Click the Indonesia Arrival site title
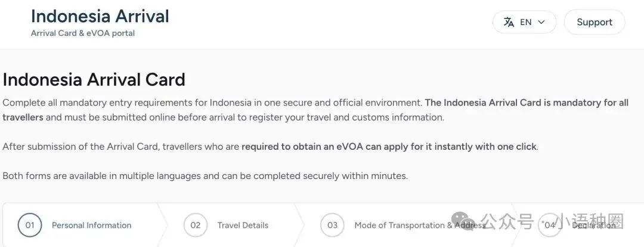Viewport: 644px width, 247px height. coord(100,16)
